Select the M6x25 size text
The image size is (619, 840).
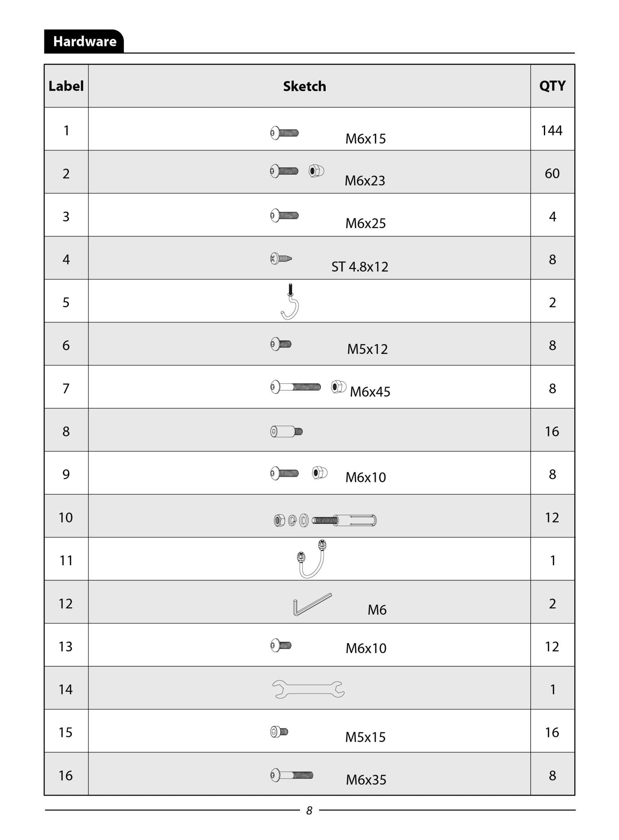coord(365,223)
